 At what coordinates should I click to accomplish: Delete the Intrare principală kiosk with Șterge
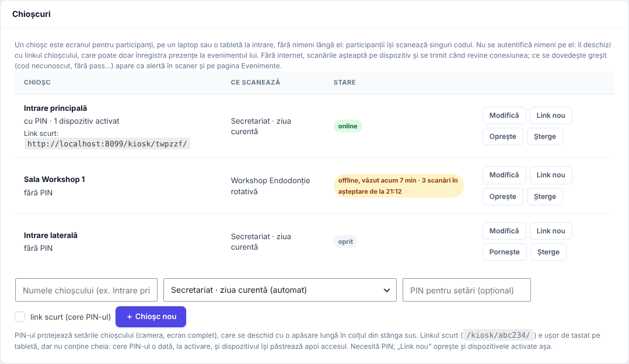pos(545,136)
